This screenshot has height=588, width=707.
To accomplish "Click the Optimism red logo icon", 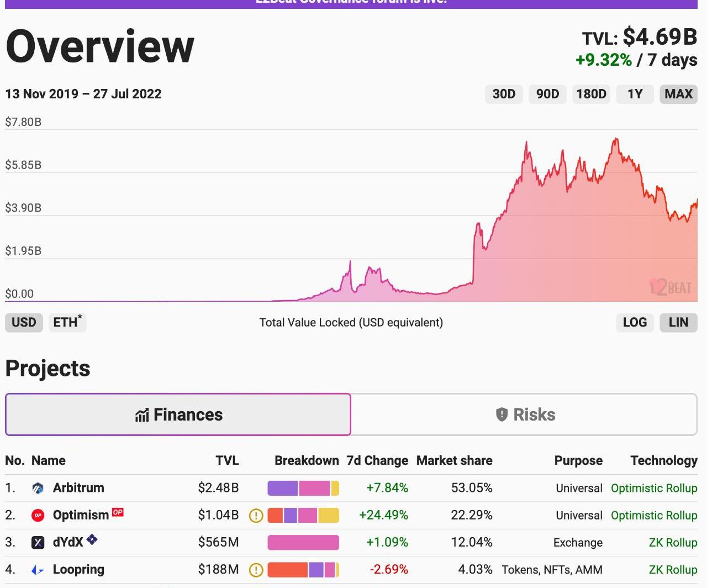I will 38,515.
